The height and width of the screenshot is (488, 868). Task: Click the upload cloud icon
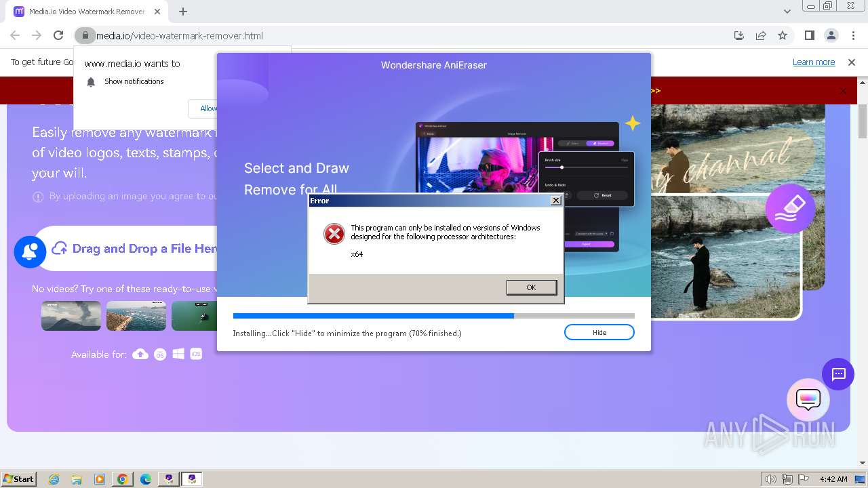pos(60,249)
